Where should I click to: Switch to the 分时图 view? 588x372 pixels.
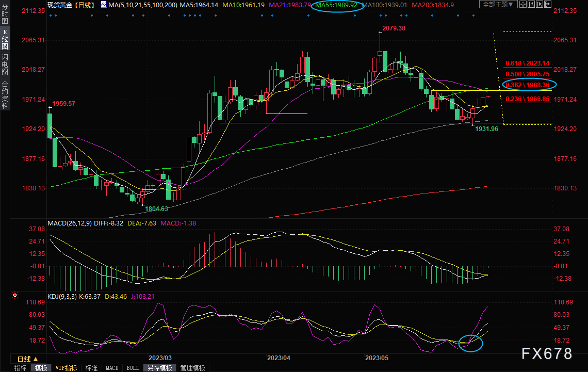[5, 13]
